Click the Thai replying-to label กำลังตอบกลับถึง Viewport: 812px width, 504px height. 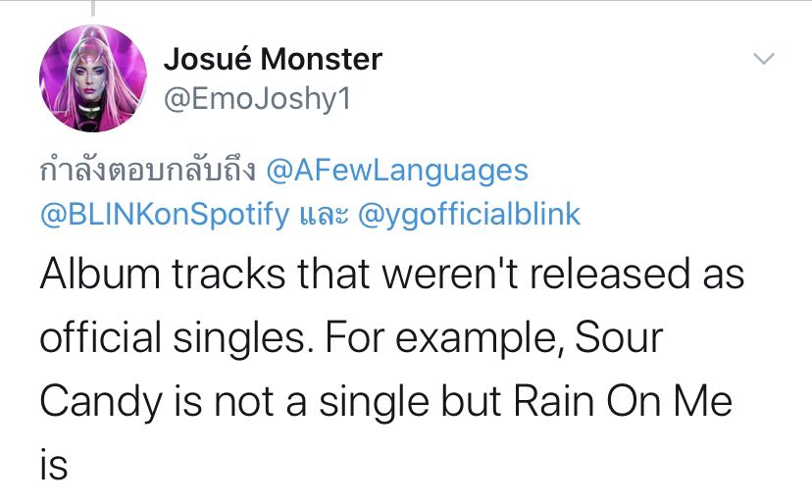pos(147,171)
